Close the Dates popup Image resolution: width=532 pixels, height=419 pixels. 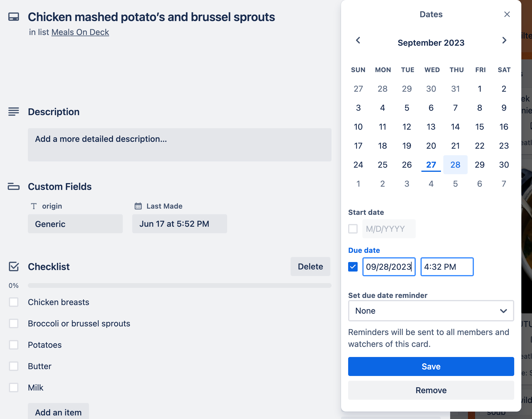[x=507, y=14]
